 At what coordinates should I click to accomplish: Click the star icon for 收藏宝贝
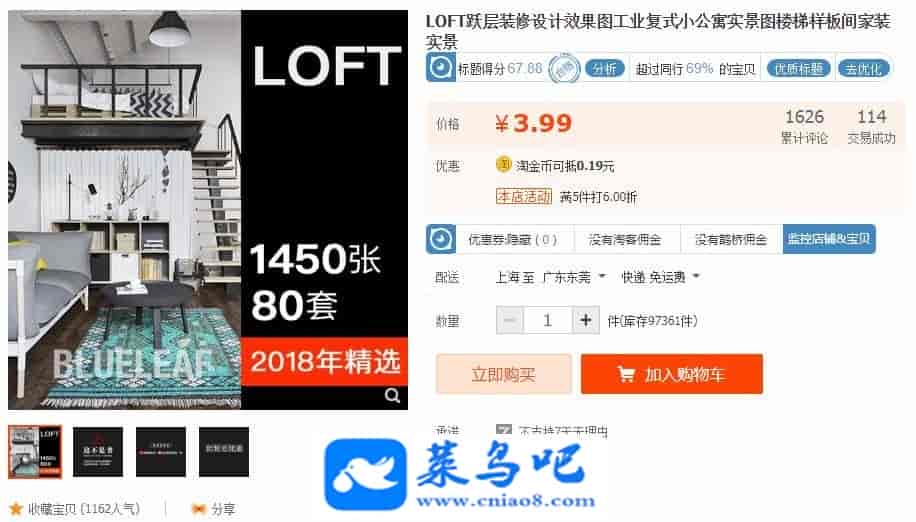16,509
